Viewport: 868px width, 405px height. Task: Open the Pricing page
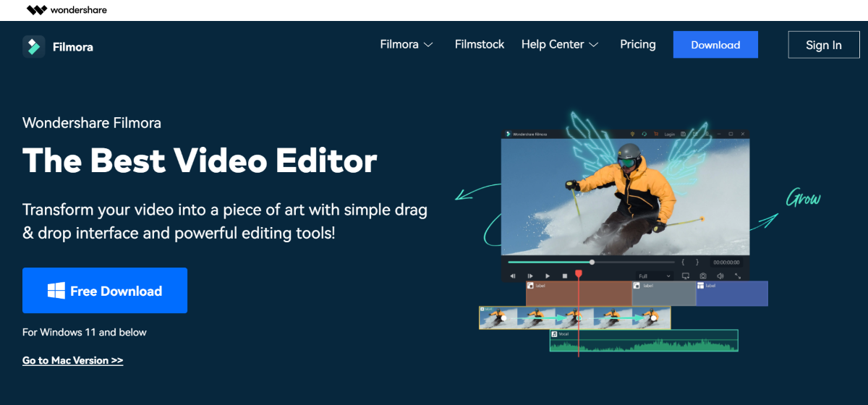(x=638, y=44)
